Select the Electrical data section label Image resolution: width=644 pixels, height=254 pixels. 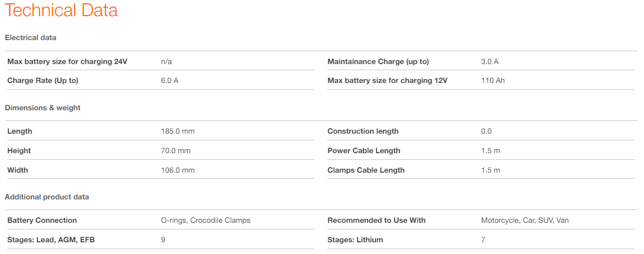coord(31,38)
